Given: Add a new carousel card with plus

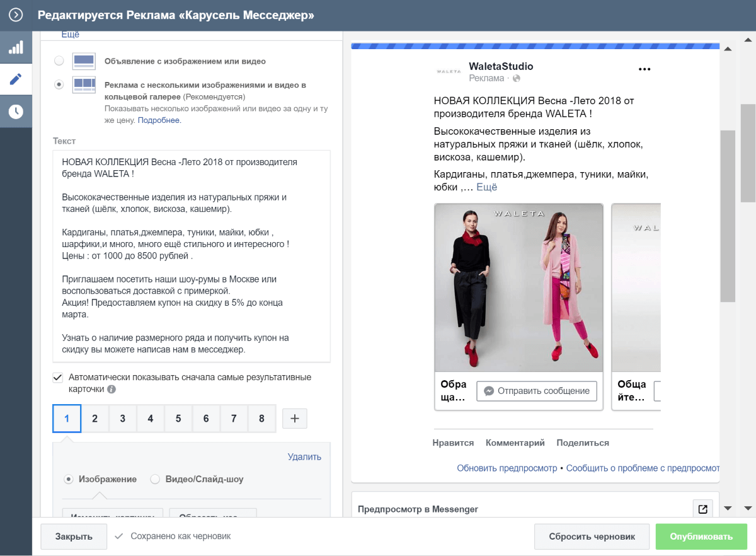Looking at the screenshot, I should click(295, 419).
